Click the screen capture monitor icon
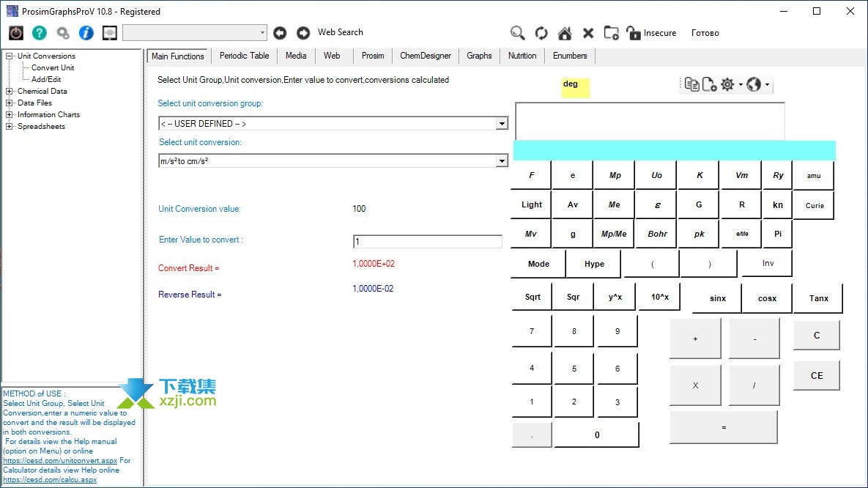 click(x=110, y=33)
